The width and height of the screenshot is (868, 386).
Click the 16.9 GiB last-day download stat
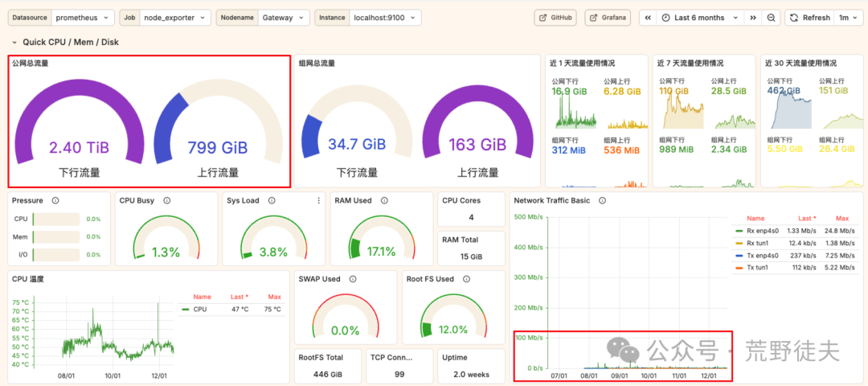click(x=570, y=92)
